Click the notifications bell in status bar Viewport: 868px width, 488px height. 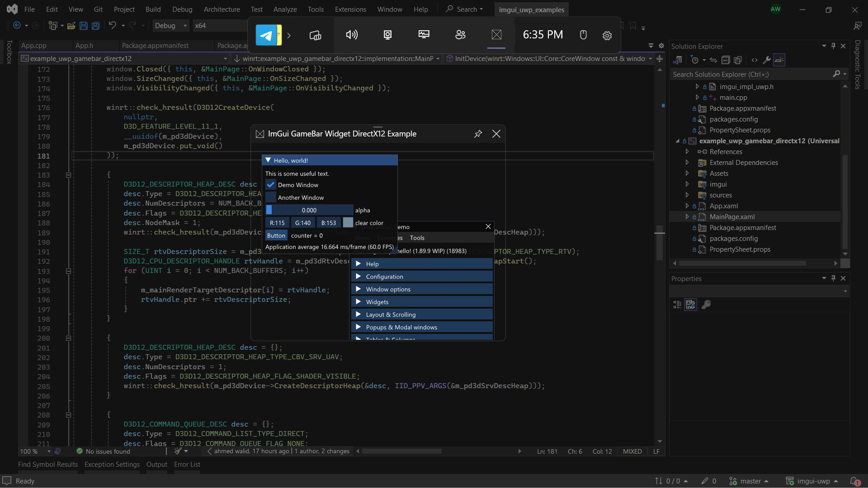tap(854, 481)
